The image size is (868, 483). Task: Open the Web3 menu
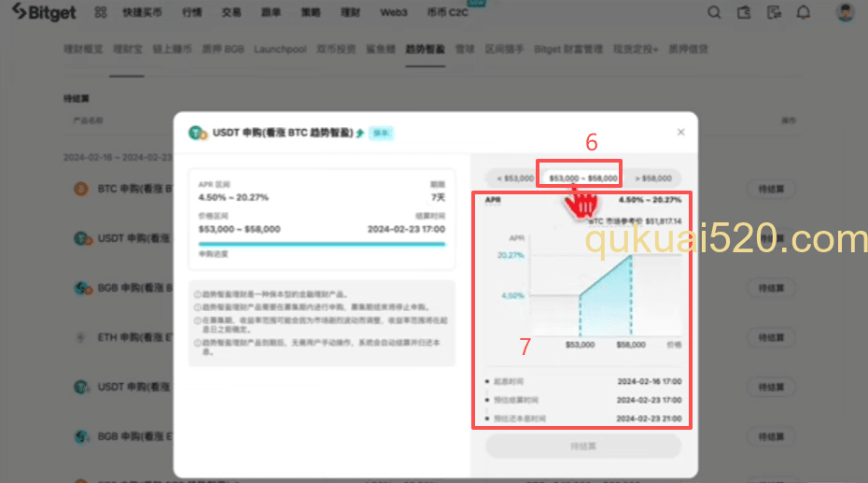click(394, 12)
